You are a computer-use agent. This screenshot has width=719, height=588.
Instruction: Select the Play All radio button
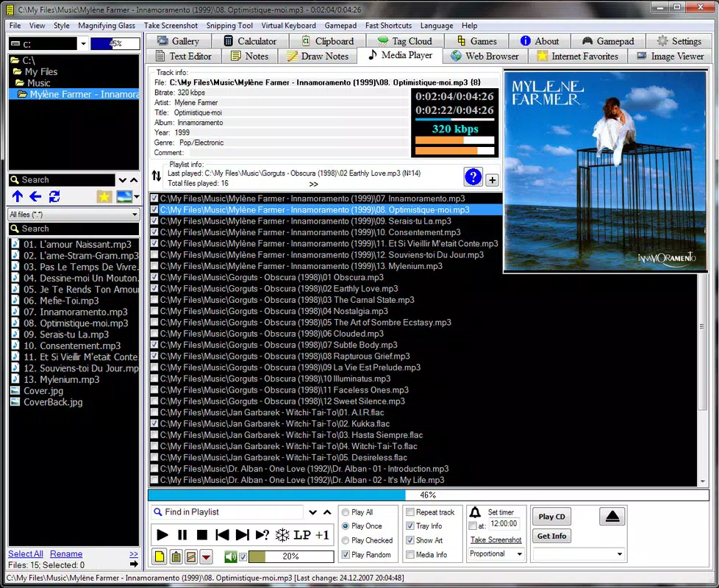[346, 512]
